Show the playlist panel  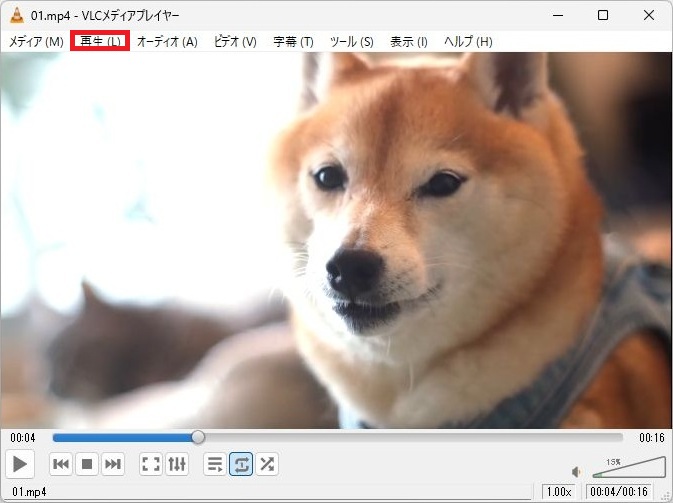(215, 464)
